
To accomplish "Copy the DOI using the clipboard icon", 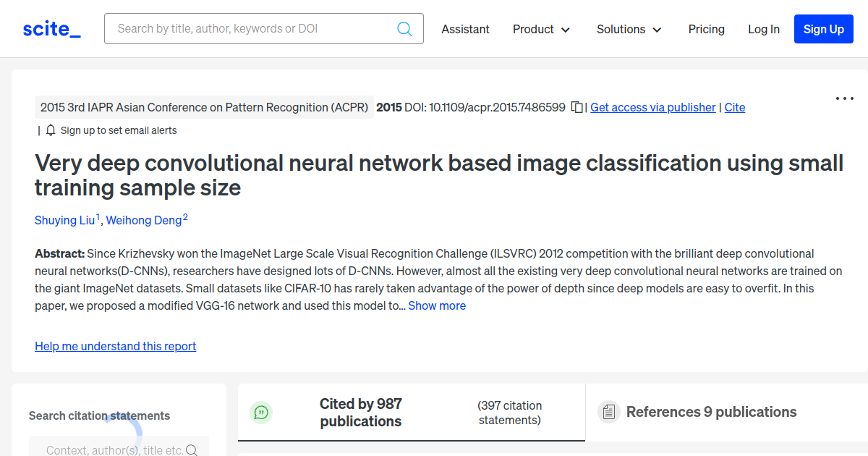I will pos(576,107).
